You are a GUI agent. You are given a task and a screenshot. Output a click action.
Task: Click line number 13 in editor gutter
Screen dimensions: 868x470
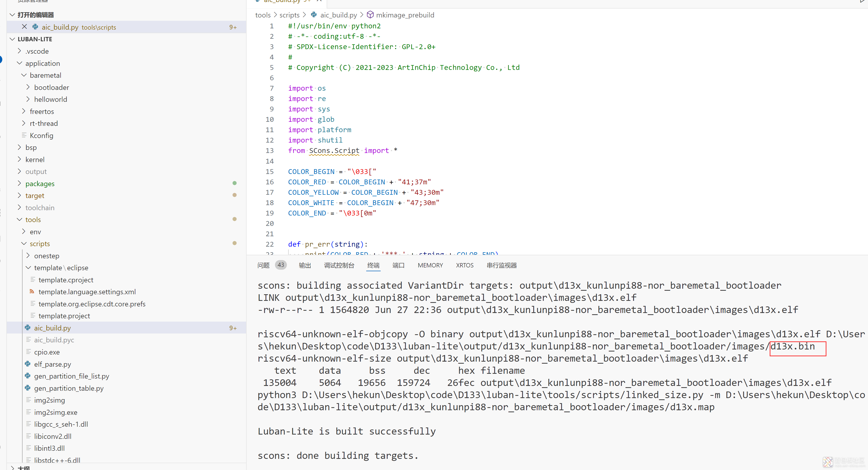tap(270, 150)
